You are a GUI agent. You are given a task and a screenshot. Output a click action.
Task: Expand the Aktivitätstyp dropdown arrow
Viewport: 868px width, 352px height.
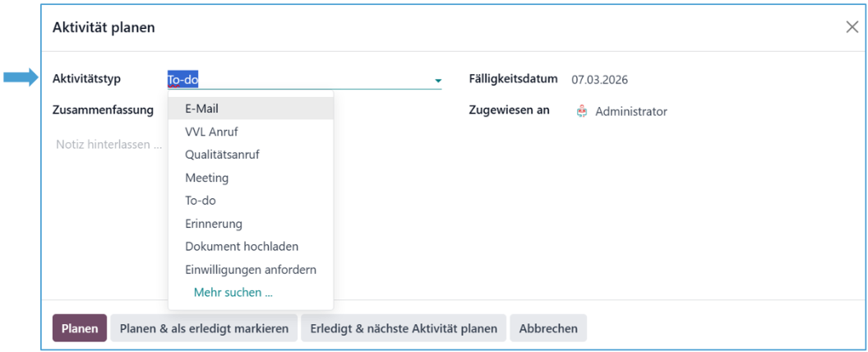tap(438, 81)
